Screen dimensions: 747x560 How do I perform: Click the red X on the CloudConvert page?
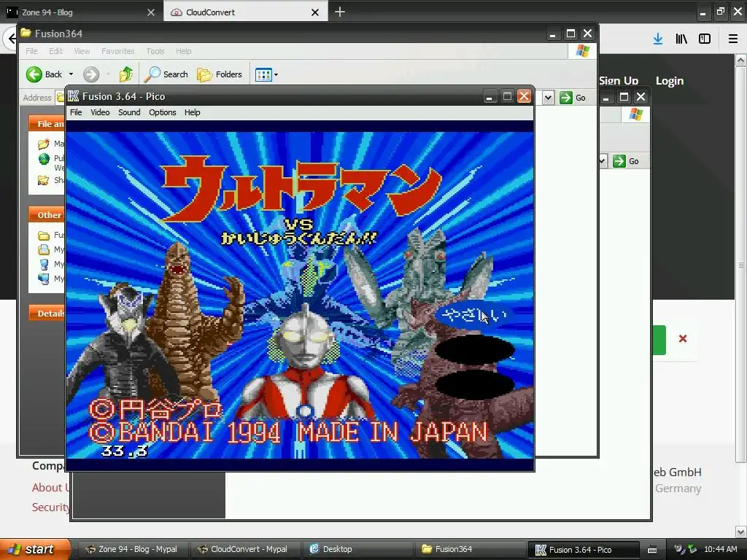(x=683, y=338)
